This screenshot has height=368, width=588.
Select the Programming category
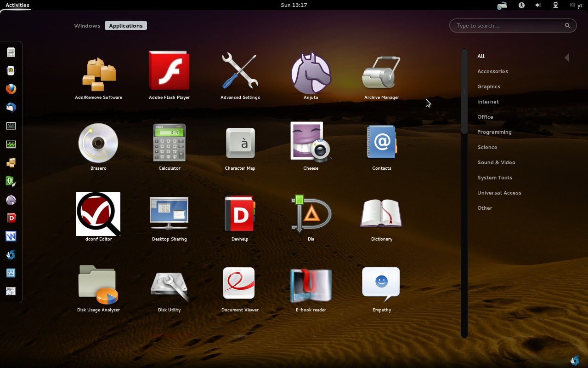tap(494, 132)
